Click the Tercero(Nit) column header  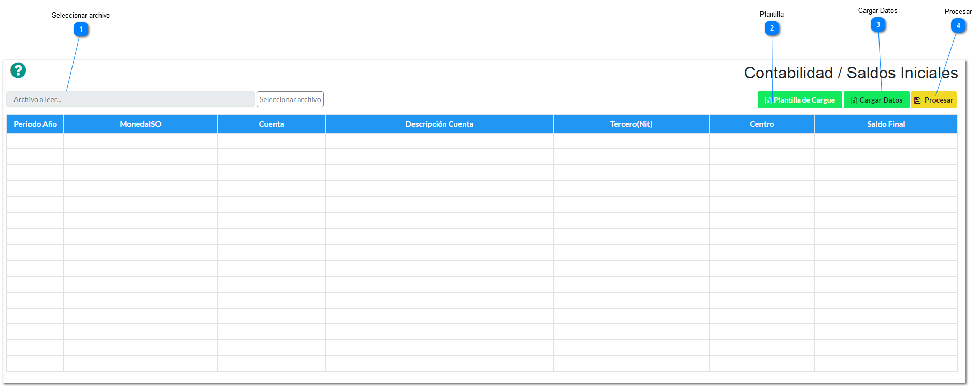[x=631, y=124]
